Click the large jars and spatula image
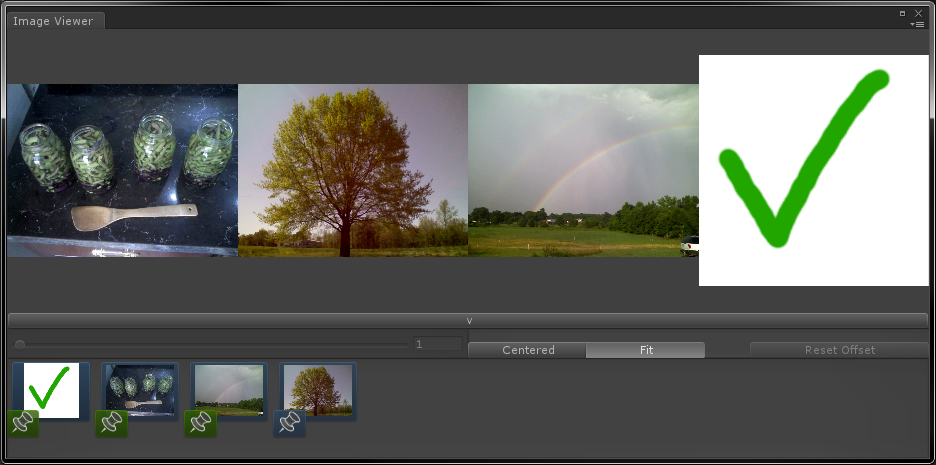The image size is (936, 465). [122, 170]
